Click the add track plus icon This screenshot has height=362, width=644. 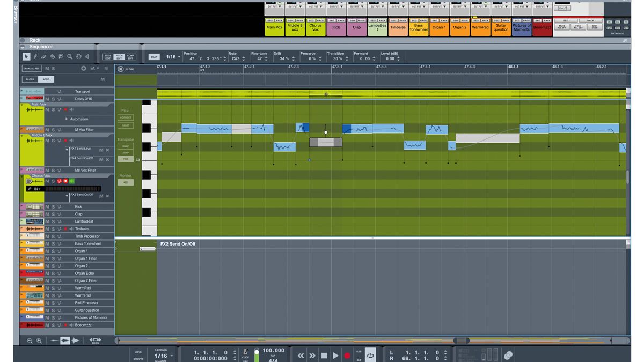(x=84, y=68)
